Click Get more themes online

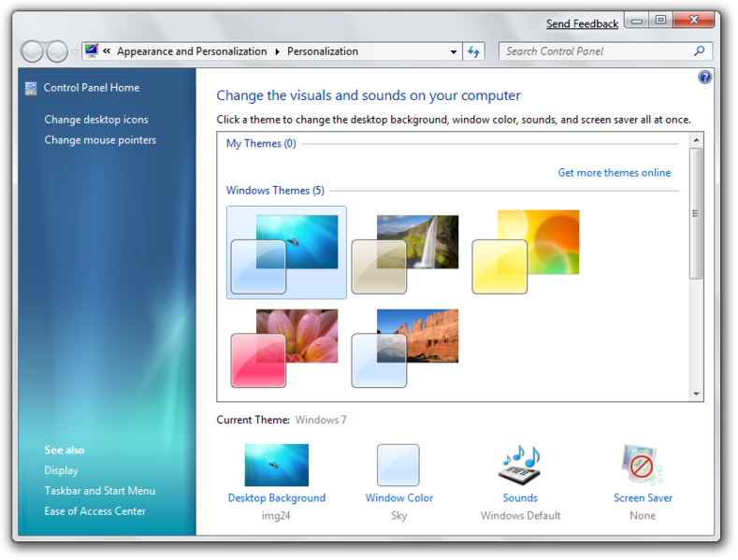615,173
